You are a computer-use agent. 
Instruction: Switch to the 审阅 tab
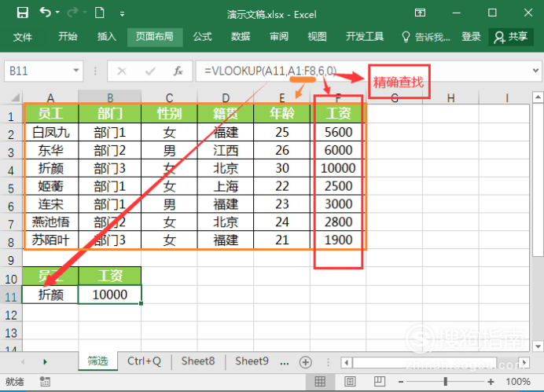click(279, 36)
